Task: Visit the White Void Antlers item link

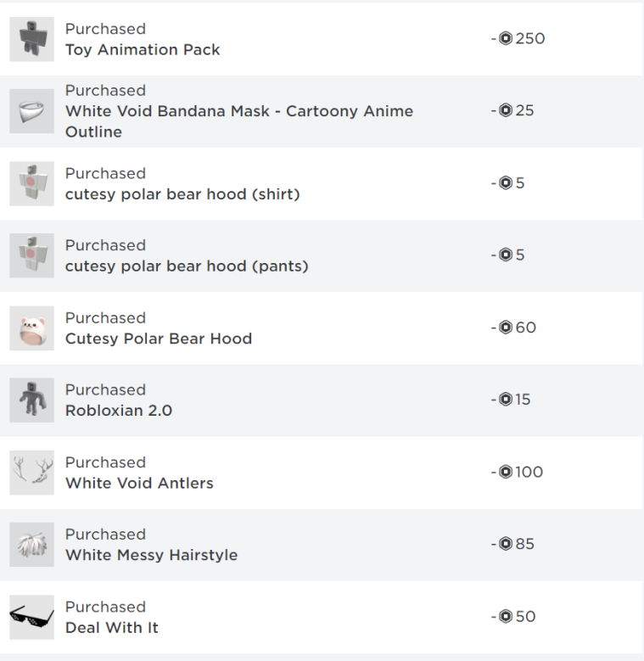Action: (x=139, y=483)
